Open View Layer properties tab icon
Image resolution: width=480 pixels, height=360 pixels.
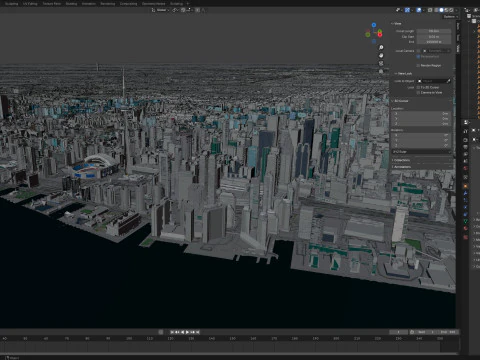click(x=465, y=154)
